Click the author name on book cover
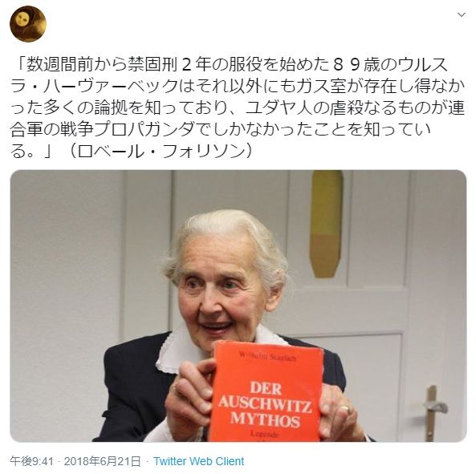The height and width of the screenshot is (474, 476). pos(267,357)
